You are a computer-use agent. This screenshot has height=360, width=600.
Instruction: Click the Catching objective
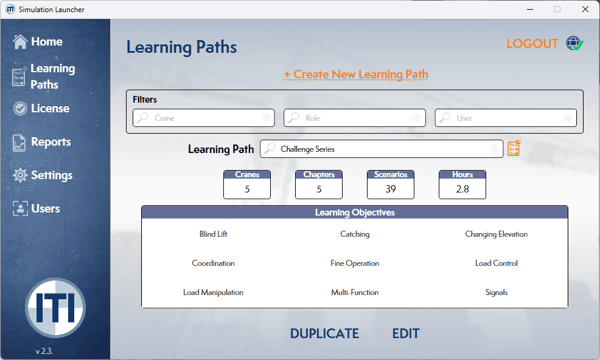tap(355, 234)
